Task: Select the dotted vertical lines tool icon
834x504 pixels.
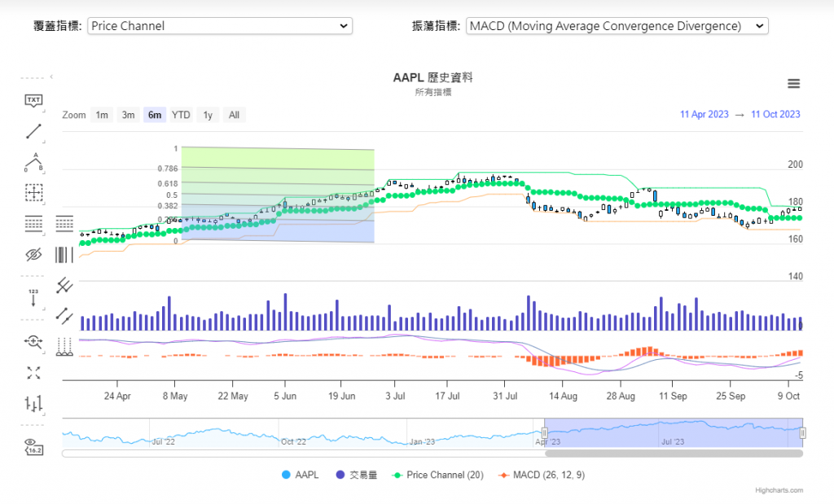Action: coord(64,347)
